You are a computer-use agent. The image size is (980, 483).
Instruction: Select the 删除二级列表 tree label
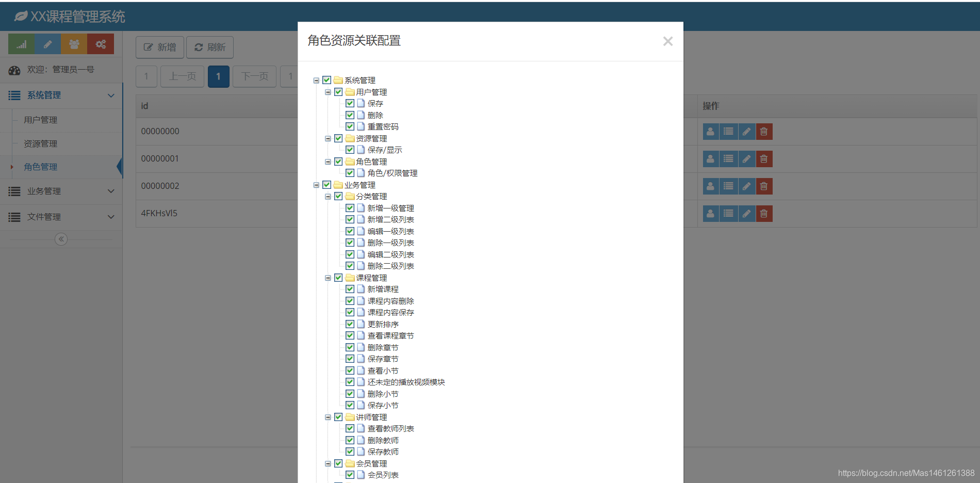coord(390,266)
